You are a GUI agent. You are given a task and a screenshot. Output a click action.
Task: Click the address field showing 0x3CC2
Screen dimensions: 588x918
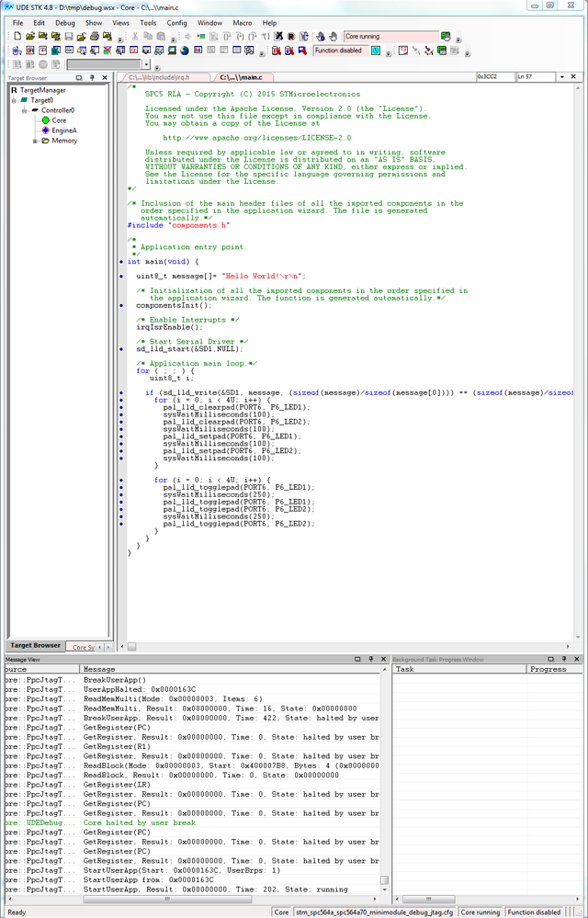pyautogui.click(x=495, y=76)
